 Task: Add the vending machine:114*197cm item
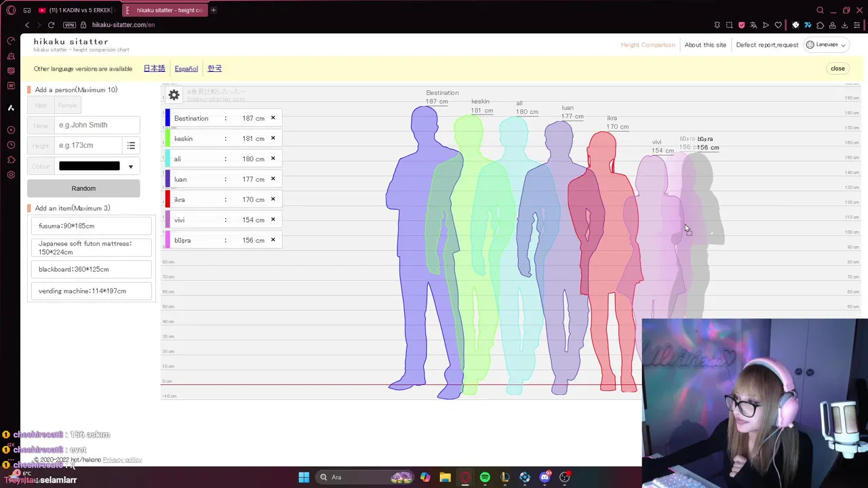(x=92, y=291)
